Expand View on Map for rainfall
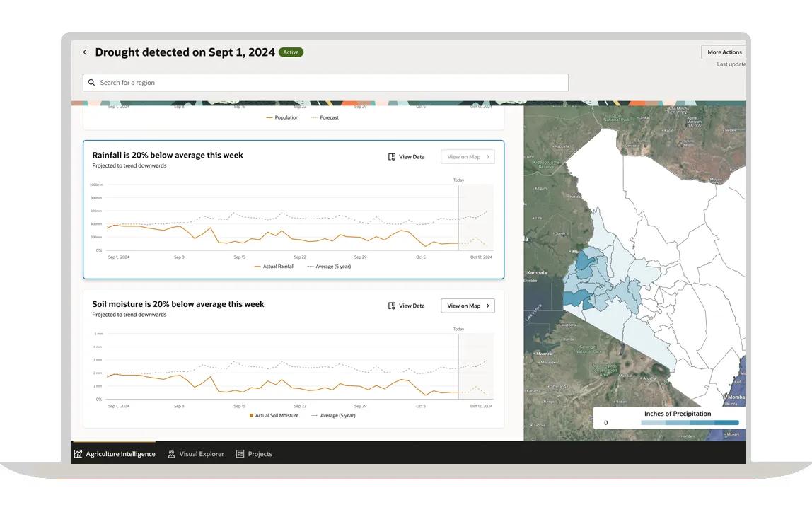The height and width of the screenshot is (512, 812). (467, 156)
